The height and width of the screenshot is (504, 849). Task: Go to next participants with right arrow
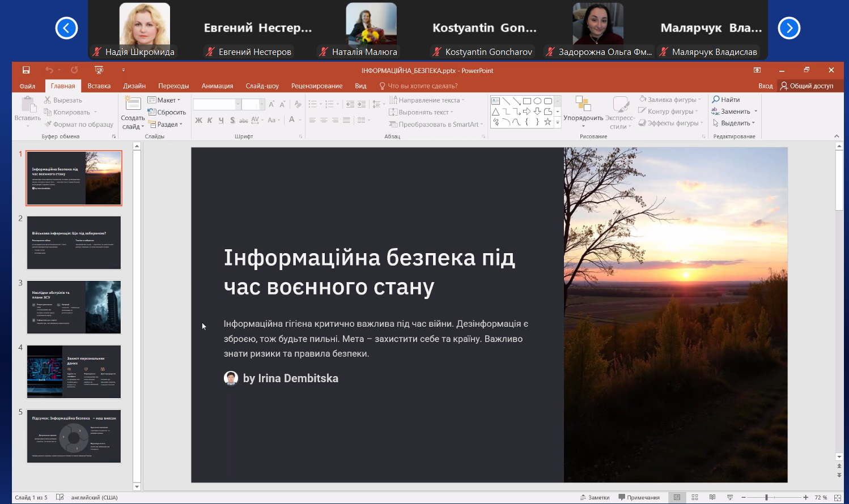pyautogui.click(x=789, y=28)
